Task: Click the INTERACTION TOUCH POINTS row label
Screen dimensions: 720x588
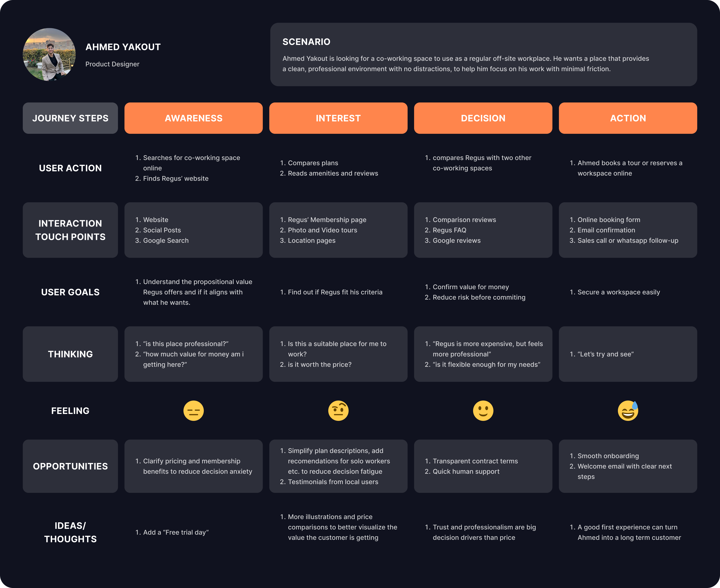Action: point(70,230)
